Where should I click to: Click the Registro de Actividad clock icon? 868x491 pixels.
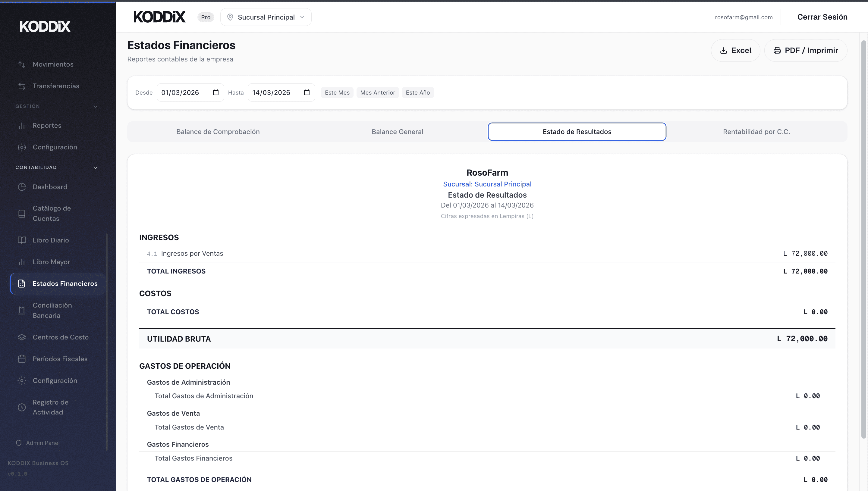coord(22,407)
